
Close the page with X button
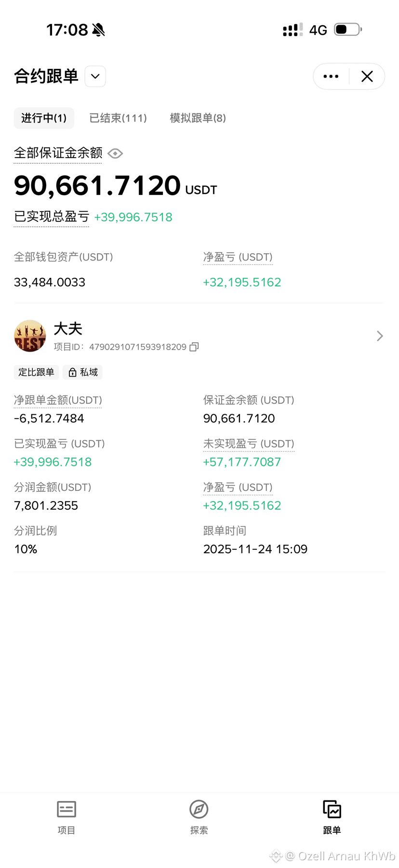[367, 76]
